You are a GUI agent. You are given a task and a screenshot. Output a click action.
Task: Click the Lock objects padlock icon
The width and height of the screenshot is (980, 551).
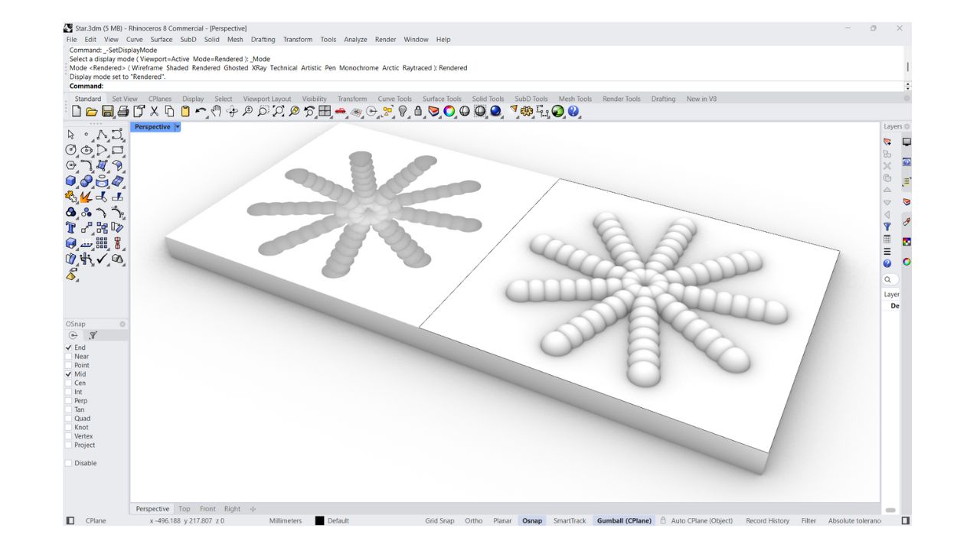click(x=418, y=112)
